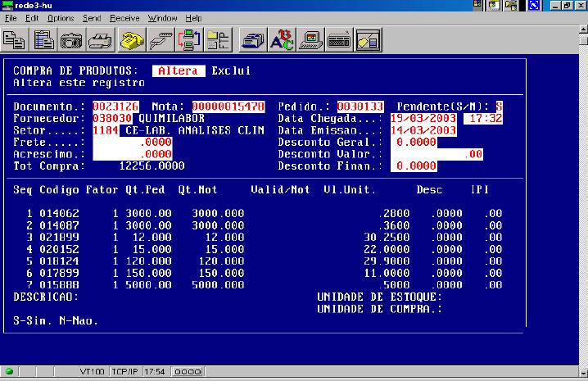Viewport: 588px width, 381px height.
Task: Click the UNIDADE DE ESTOQUE label
Action: (379, 297)
